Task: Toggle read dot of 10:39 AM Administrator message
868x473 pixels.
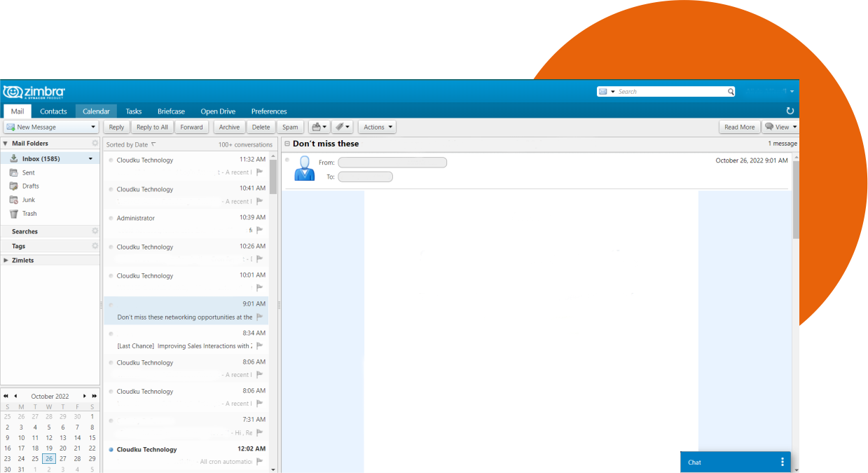Action: (x=111, y=218)
